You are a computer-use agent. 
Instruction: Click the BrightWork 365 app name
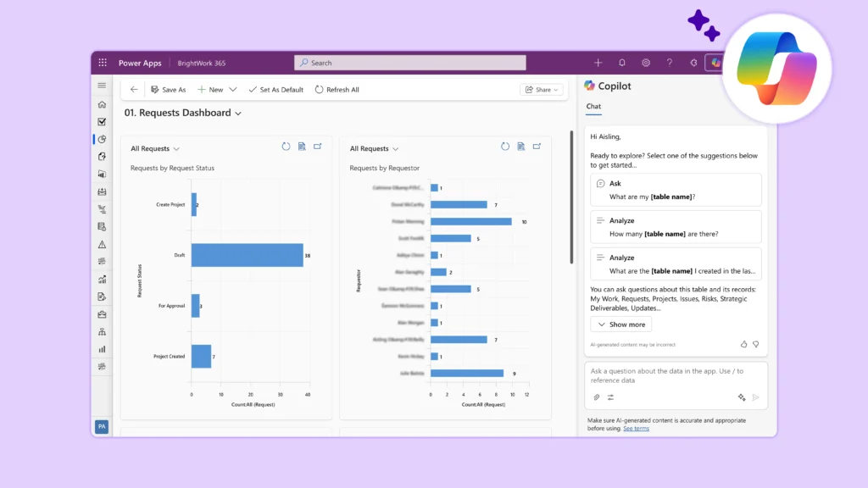[x=202, y=63]
